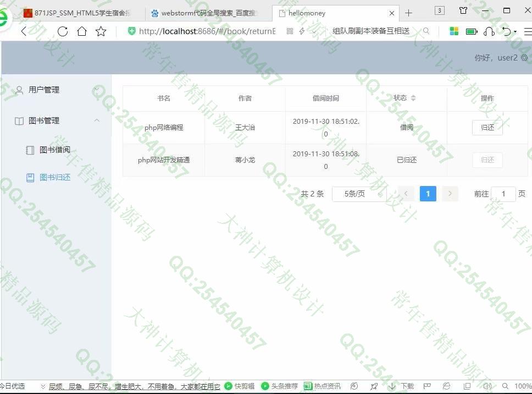Click the lightning speed mode icon

[302, 31]
